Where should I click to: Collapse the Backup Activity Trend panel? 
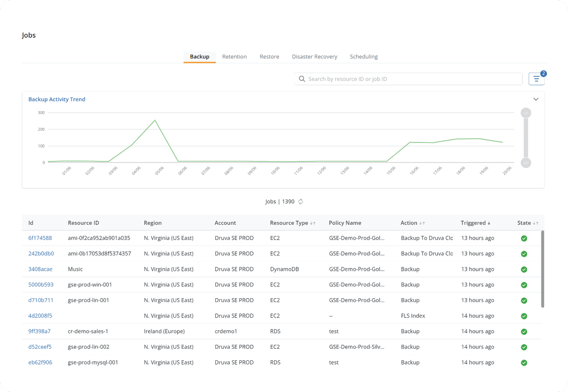tap(536, 99)
